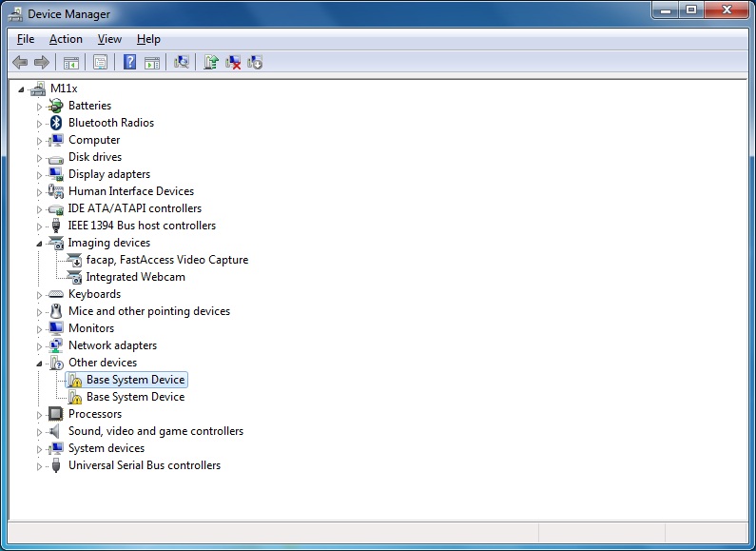Click the Network adapters icon

(x=56, y=345)
